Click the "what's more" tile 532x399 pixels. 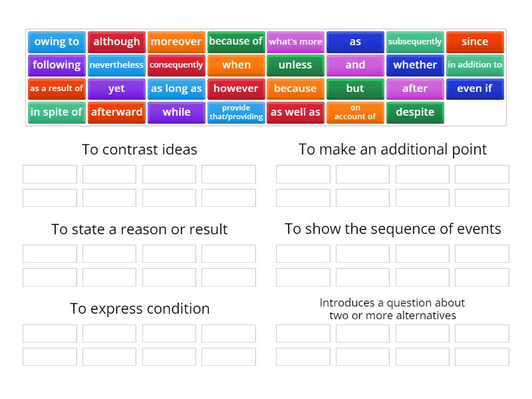(295, 42)
